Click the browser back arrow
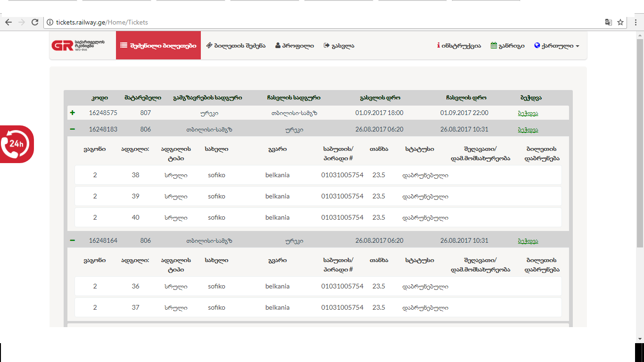This screenshot has width=644, height=362. click(8, 22)
